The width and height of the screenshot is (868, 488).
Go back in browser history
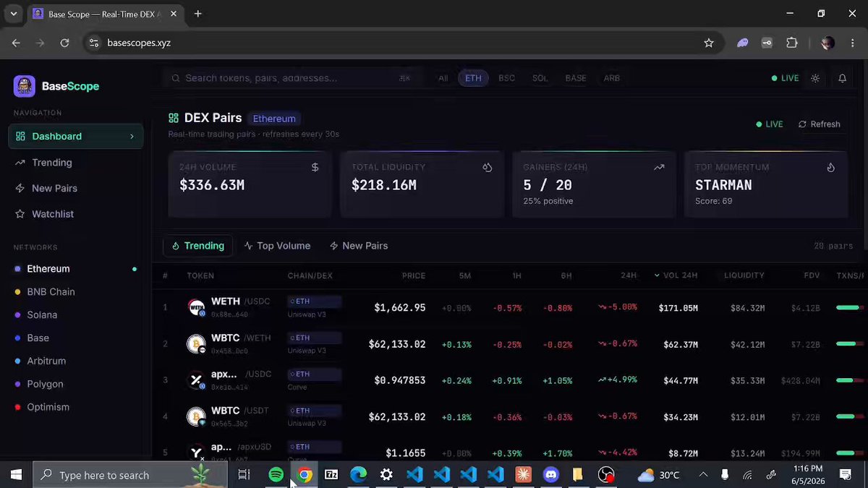click(x=16, y=43)
